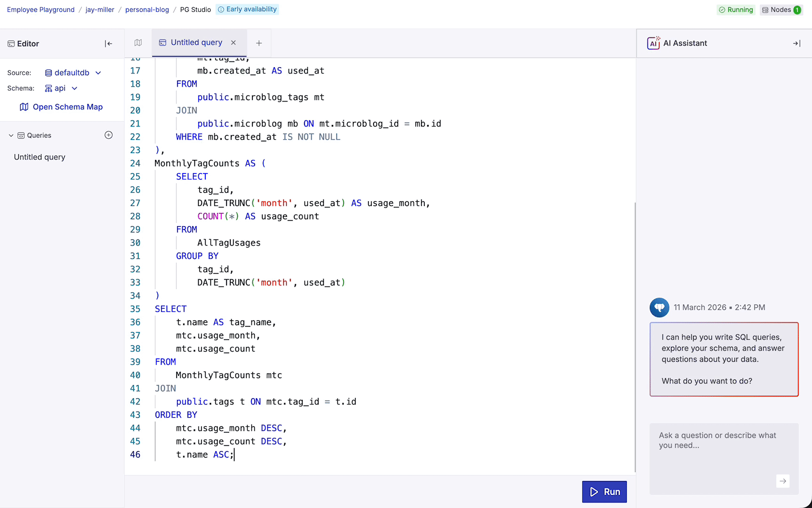
Task: Add new query in Queries section
Action: pos(109,135)
